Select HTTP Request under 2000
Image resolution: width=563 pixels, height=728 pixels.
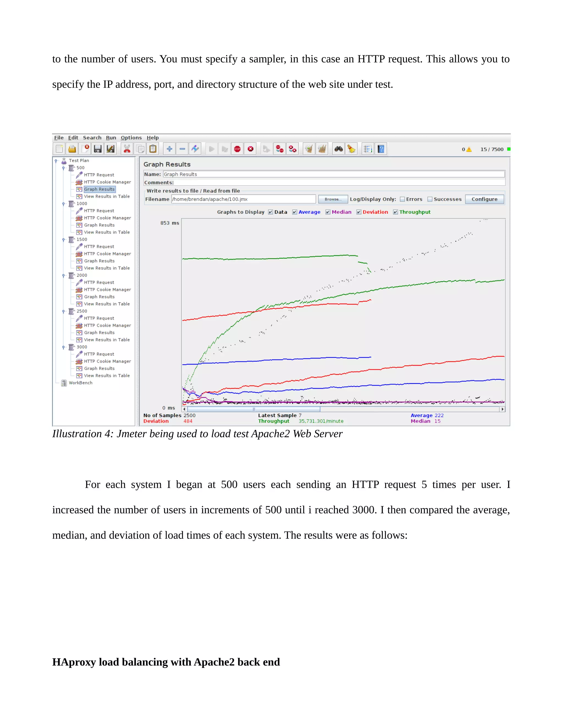pyautogui.click(x=99, y=283)
